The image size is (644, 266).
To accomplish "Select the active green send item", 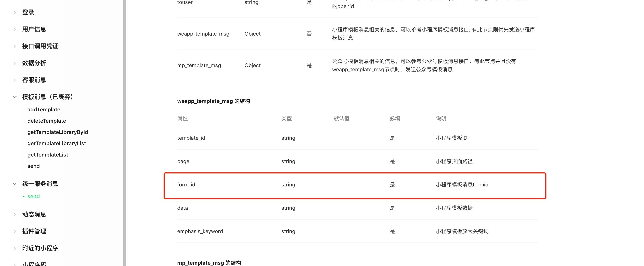I will click(33, 196).
